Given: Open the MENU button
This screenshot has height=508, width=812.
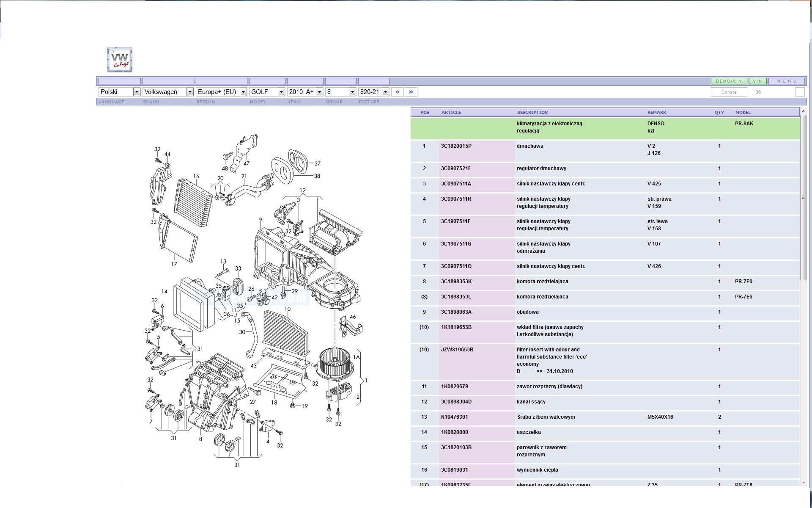Looking at the screenshot, I should [787, 81].
